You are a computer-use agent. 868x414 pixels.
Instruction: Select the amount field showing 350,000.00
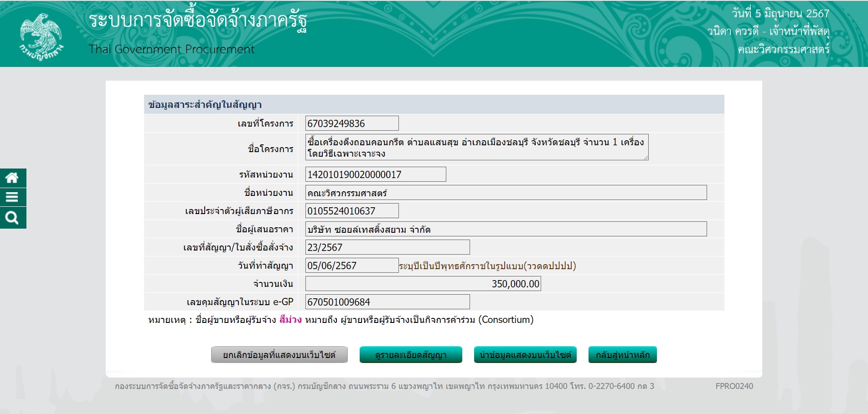(423, 284)
